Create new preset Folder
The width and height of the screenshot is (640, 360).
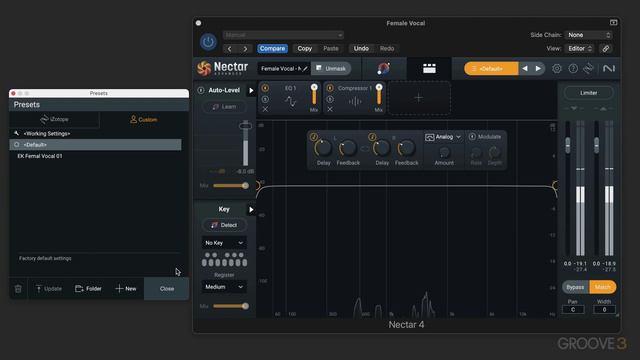88,289
